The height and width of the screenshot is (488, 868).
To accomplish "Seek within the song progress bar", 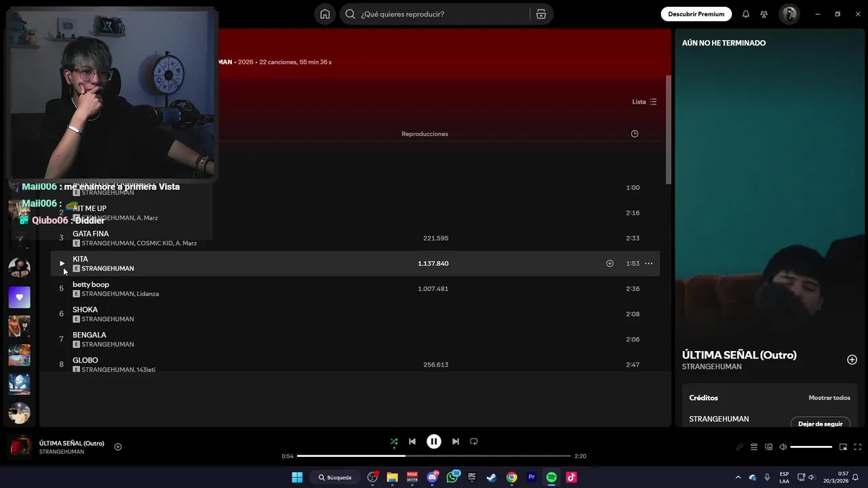I will pos(434,456).
